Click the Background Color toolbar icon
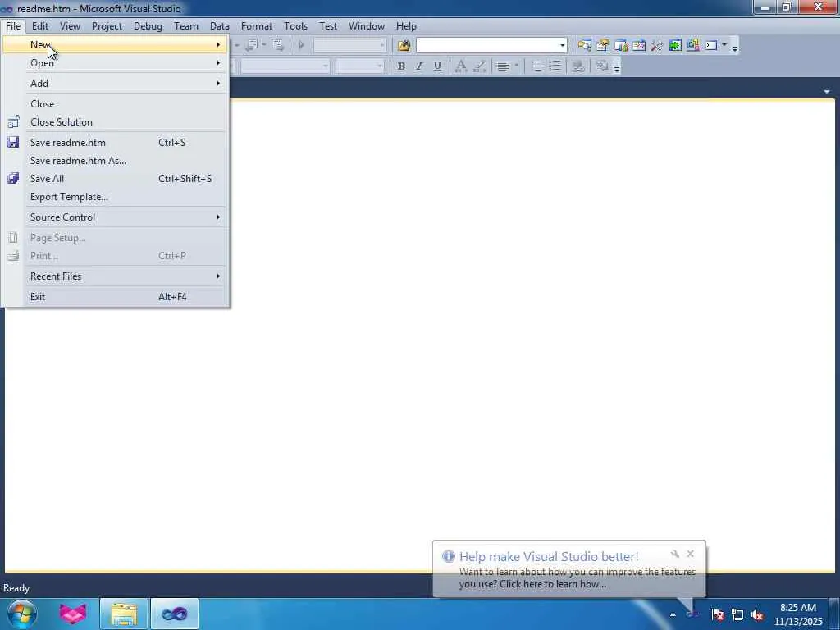Screen dimensions: 840x630 (479, 66)
